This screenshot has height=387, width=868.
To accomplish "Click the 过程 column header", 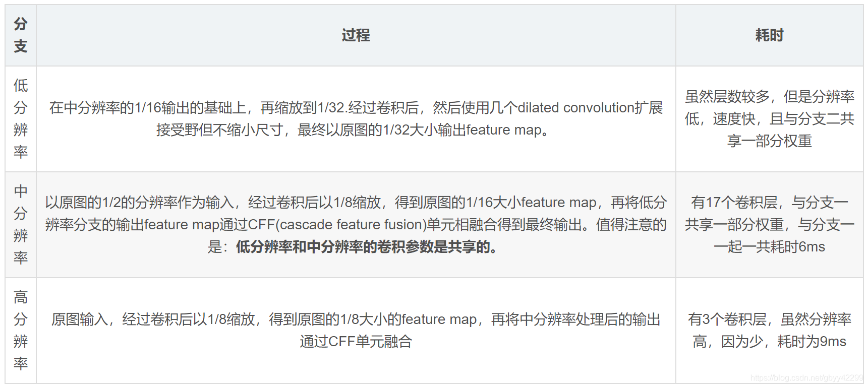I will point(356,35).
